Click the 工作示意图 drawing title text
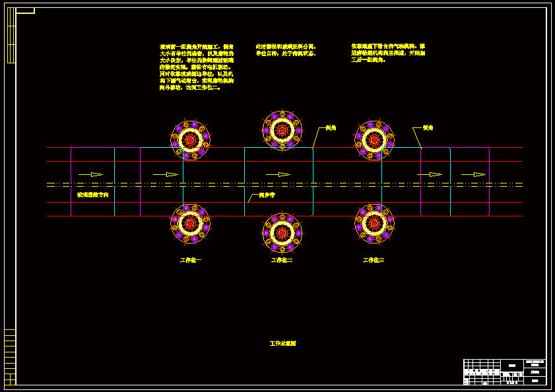555x392 pixels. pos(283,343)
